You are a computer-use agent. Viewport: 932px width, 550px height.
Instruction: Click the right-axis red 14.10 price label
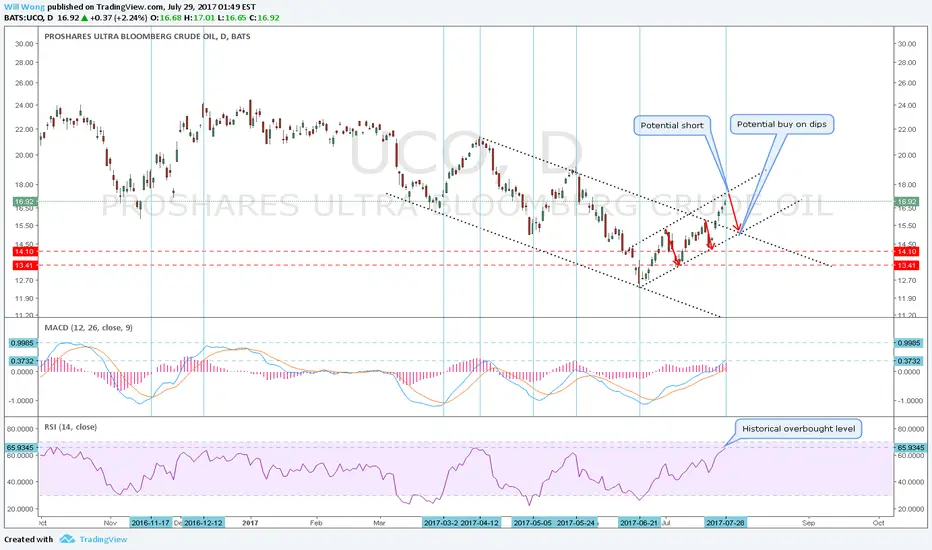907,252
